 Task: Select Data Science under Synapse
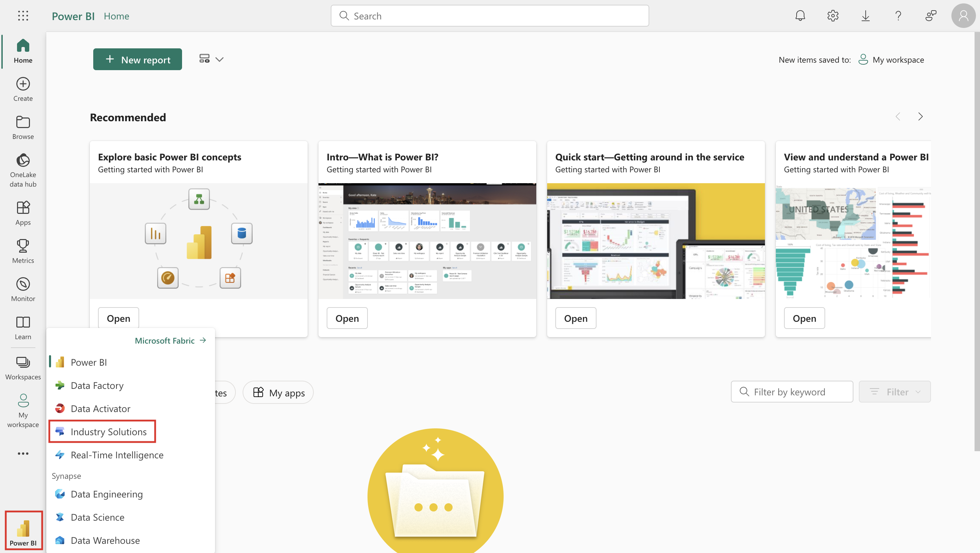pos(130,517)
